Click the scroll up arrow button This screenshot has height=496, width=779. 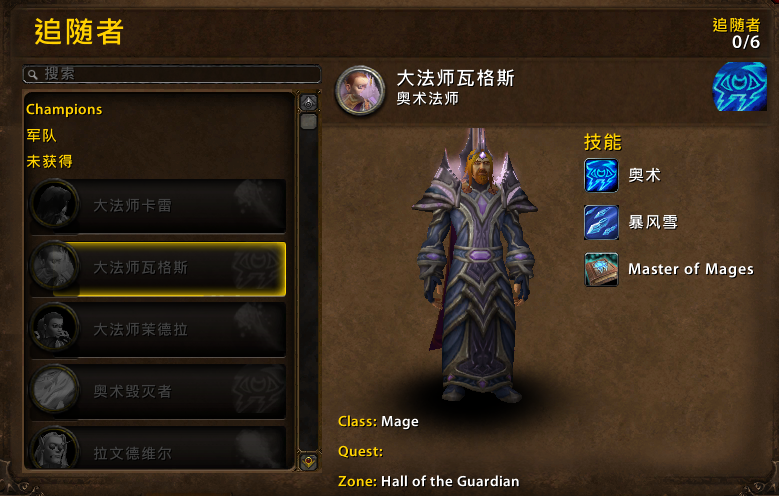(x=309, y=103)
